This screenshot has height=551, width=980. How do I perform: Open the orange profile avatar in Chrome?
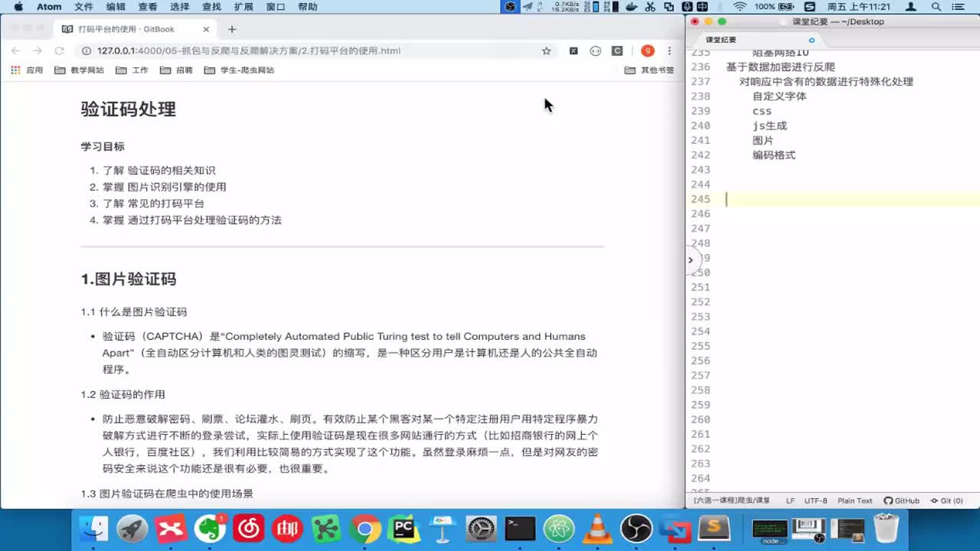(x=648, y=51)
